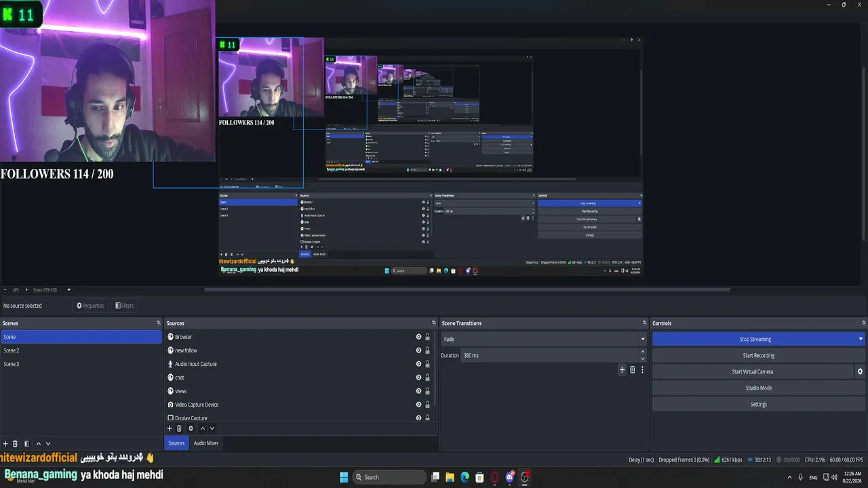Open transition properties three-dot menu
This screenshot has height=488, width=868.
[642, 369]
